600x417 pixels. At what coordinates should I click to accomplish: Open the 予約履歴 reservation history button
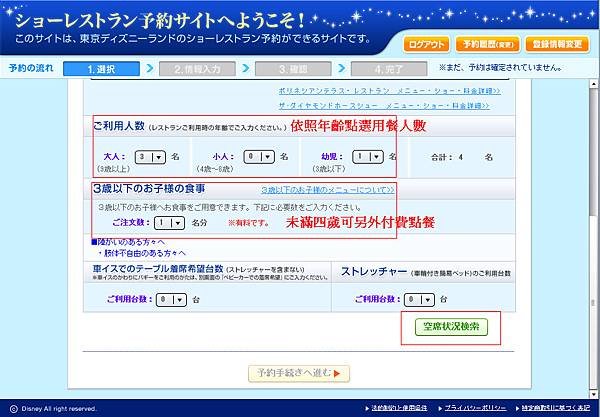[x=488, y=44]
